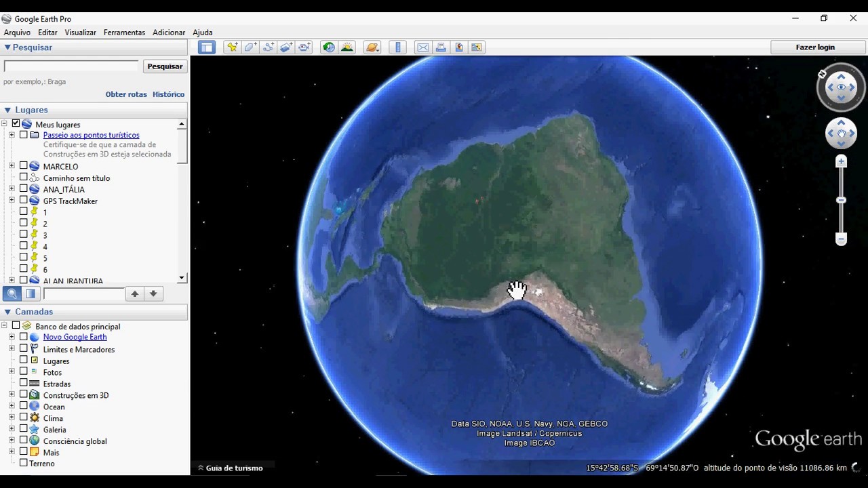Expand the MARCELO tree node

pos(12,165)
